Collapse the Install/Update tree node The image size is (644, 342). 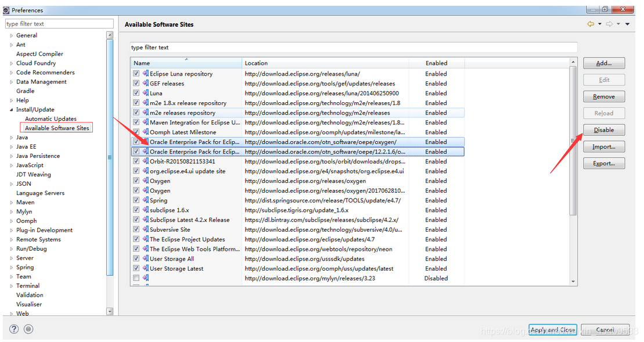[x=12, y=110]
